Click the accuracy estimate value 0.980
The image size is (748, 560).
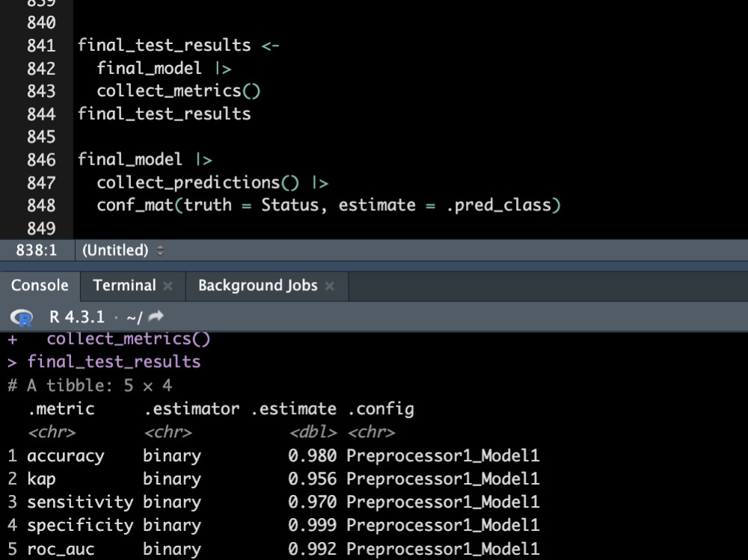tap(313, 455)
